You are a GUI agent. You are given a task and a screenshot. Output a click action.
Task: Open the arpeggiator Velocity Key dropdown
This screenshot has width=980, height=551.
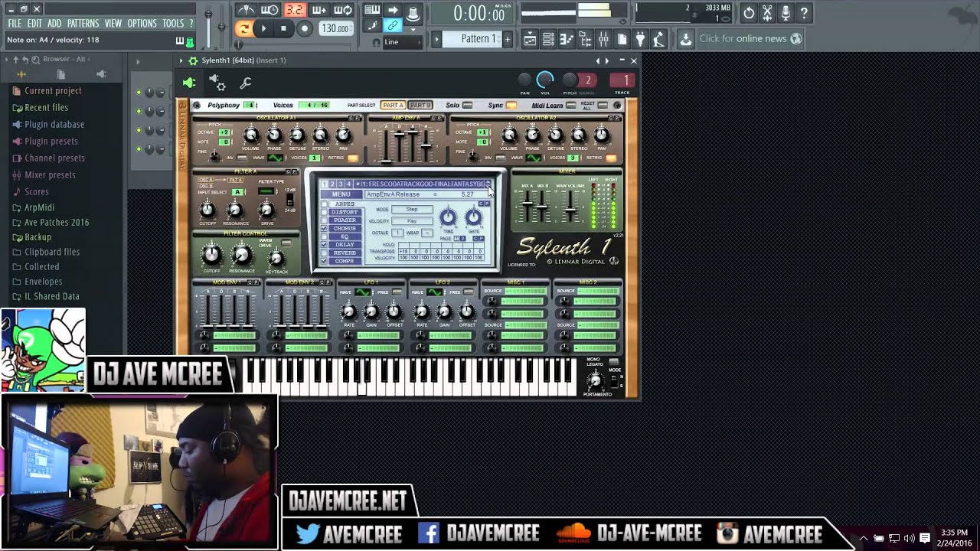pyautogui.click(x=413, y=221)
